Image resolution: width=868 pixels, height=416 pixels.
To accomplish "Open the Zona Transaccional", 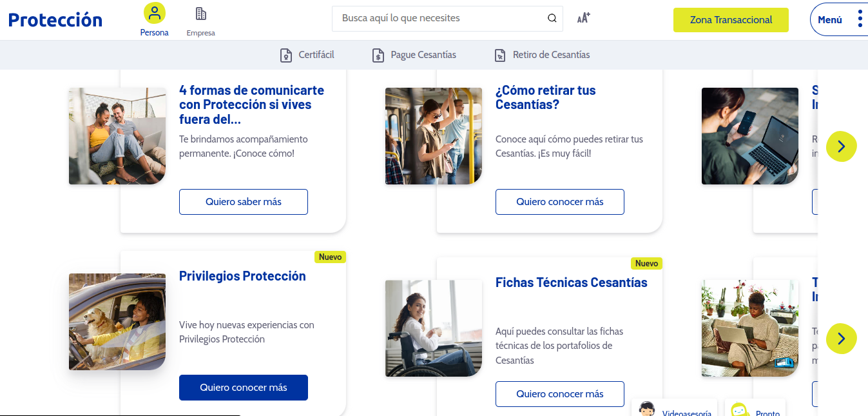I will click(731, 20).
